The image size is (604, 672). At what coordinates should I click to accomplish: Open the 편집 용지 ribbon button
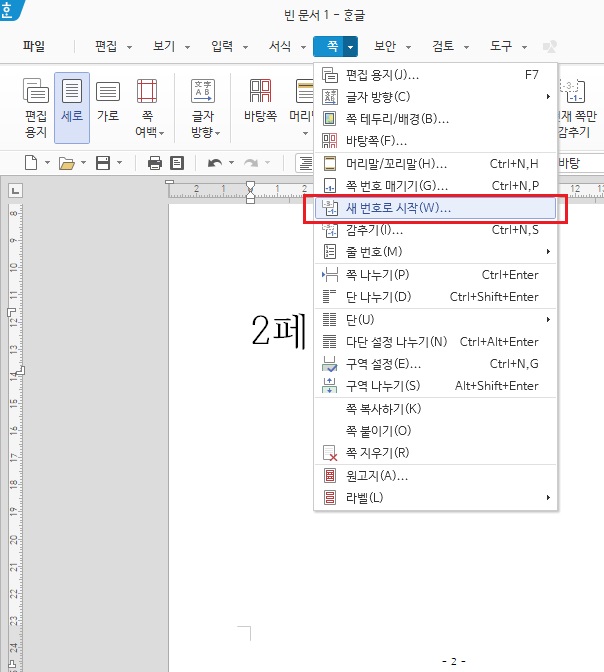pyautogui.click(x=36, y=108)
